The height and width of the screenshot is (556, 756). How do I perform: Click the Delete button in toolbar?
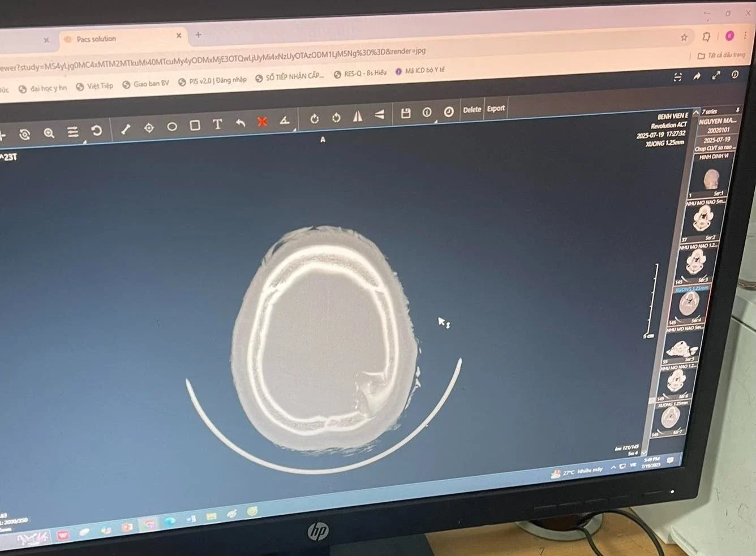[x=472, y=110]
